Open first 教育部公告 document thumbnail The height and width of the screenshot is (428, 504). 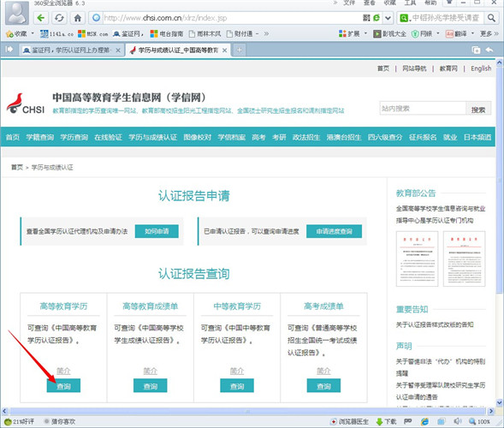[x=417, y=259]
